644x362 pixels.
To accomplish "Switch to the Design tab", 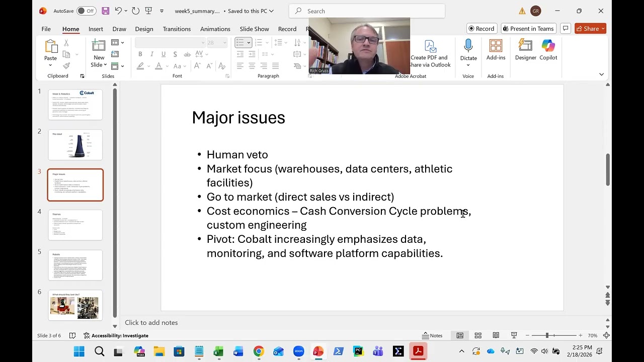I will (x=144, y=29).
